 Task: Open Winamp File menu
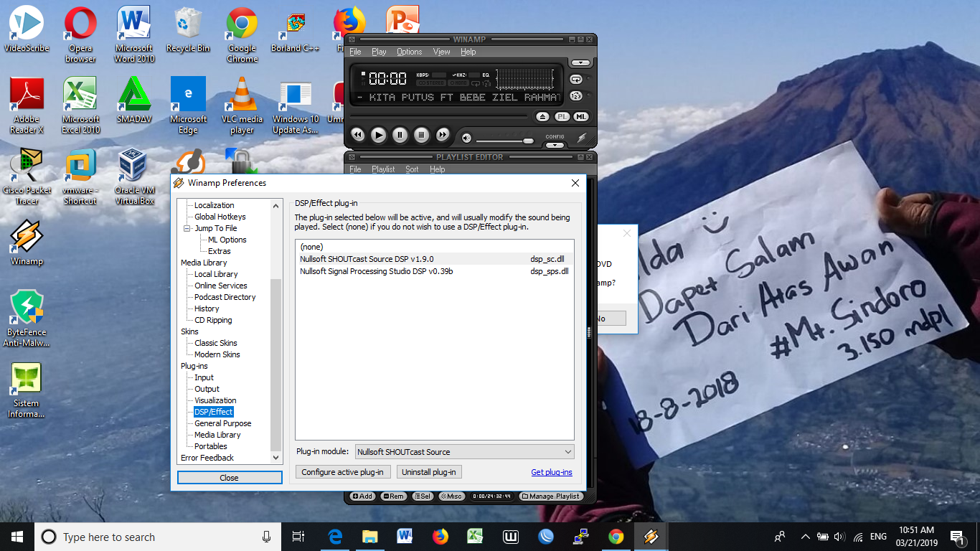355,52
